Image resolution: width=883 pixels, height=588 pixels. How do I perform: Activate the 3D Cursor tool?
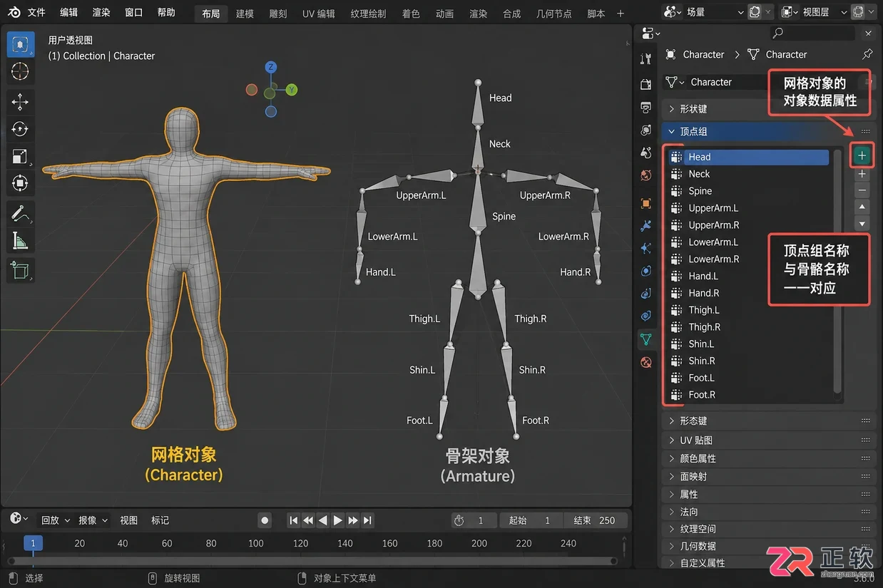20,71
